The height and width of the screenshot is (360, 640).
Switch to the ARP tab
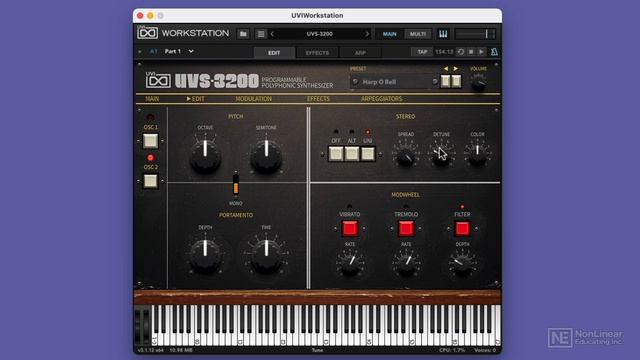[360, 53]
